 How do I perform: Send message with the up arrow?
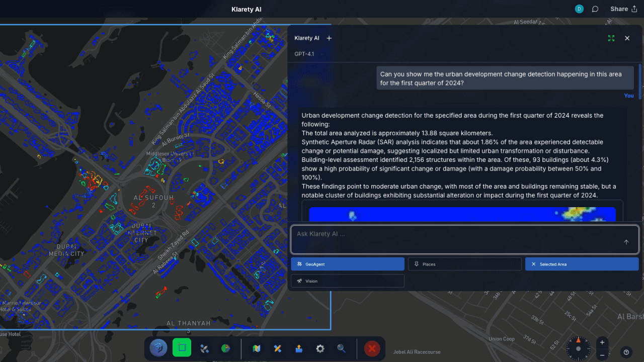[x=626, y=242]
